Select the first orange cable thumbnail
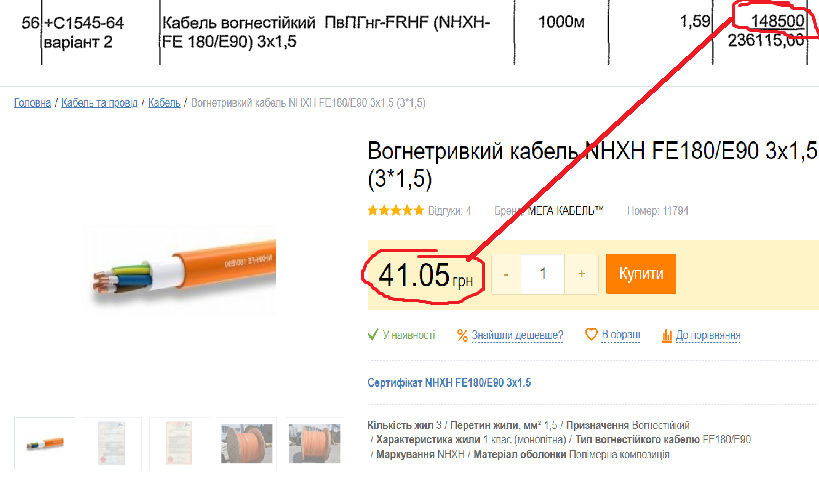 pos(44,444)
